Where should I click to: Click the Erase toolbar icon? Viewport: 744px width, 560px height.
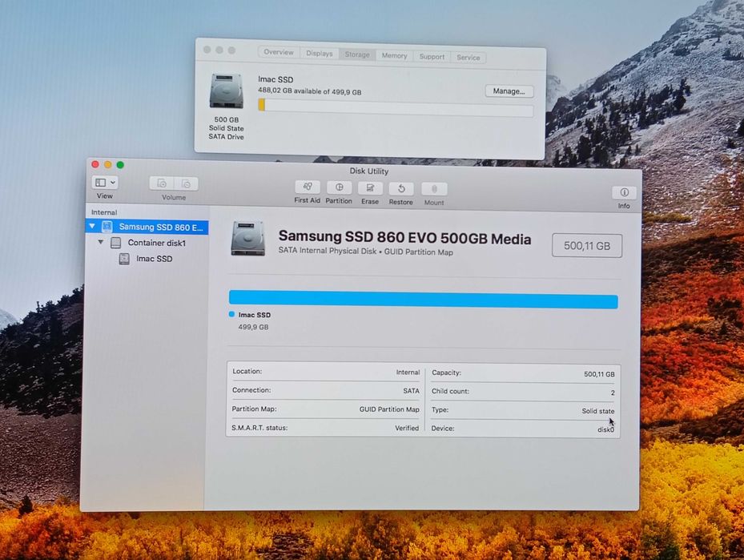point(370,188)
